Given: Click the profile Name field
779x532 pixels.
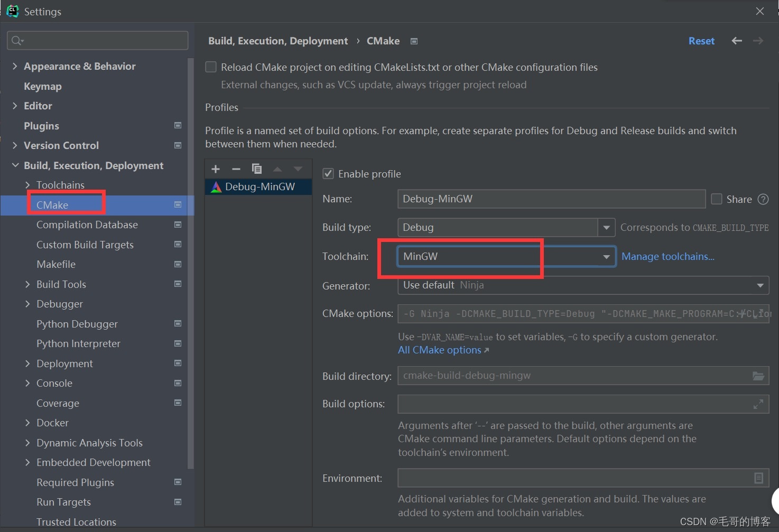Looking at the screenshot, I should [x=551, y=199].
